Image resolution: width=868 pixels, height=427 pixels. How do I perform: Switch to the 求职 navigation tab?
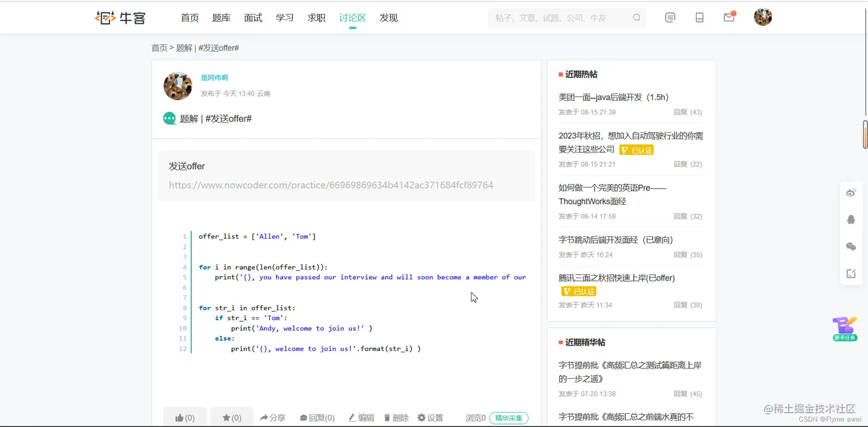pyautogui.click(x=316, y=18)
